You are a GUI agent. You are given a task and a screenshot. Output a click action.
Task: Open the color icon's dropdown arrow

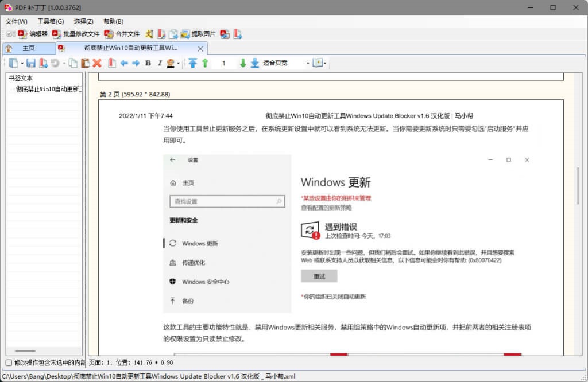[179, 63]
